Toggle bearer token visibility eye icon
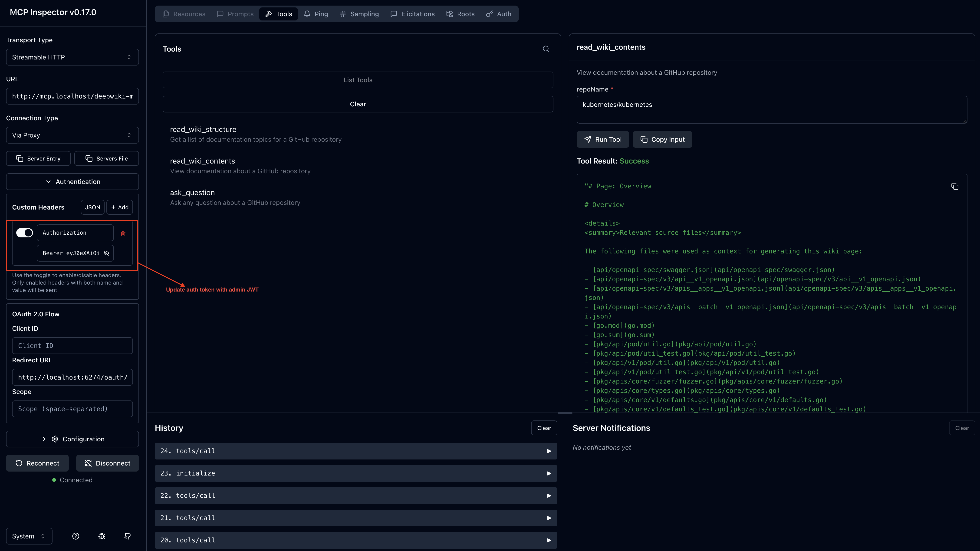Screen dimensions: 980x551 [x=106, y=253]
